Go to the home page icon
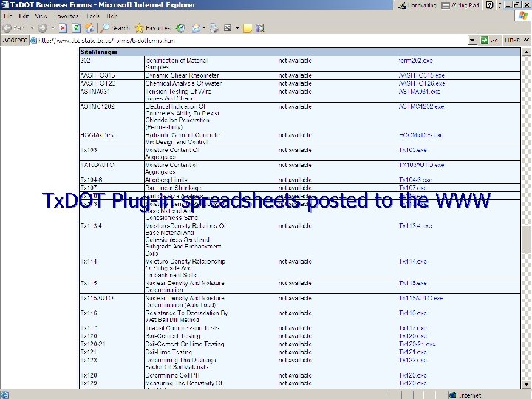The height and width of the screenshot is (399, 532). [89, 28]
